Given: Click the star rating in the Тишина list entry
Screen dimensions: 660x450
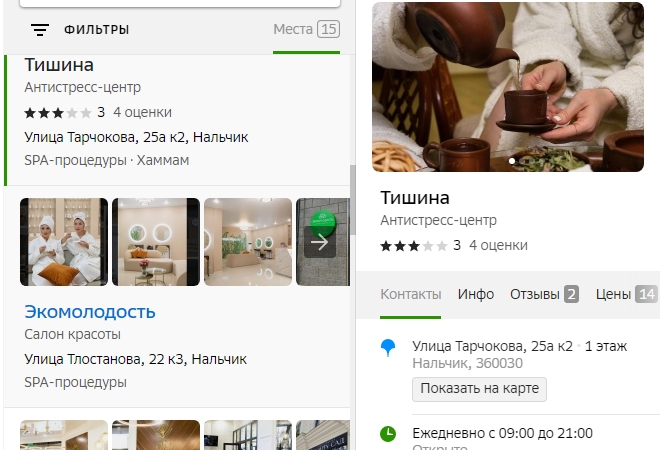Looking at the screenshot, I should pos(58,113).
